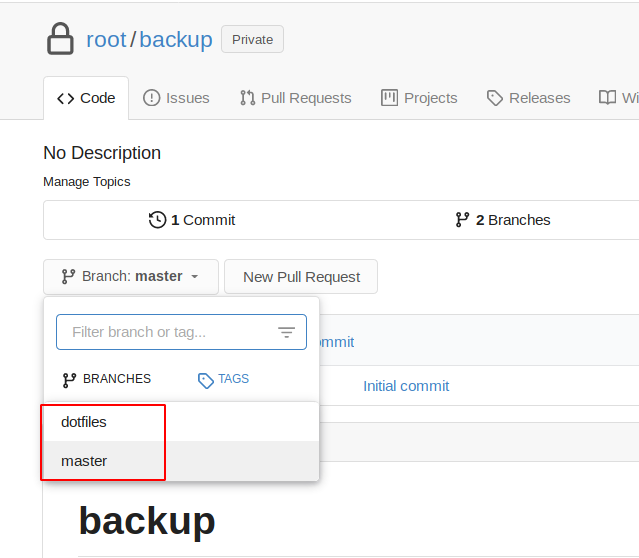The height and width of the screenshot is (558, 639).
Task: Switch the dropdown to the TAGS section
Action: (223, 379)
